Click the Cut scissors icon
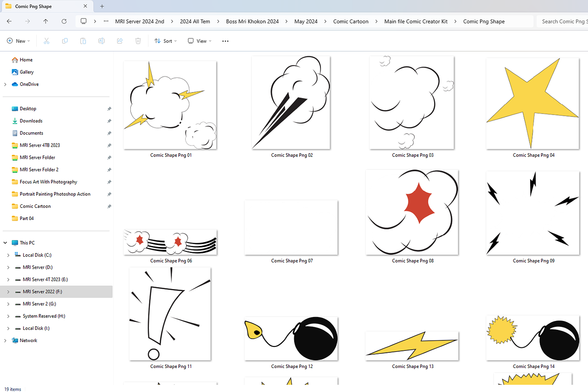 47,41
